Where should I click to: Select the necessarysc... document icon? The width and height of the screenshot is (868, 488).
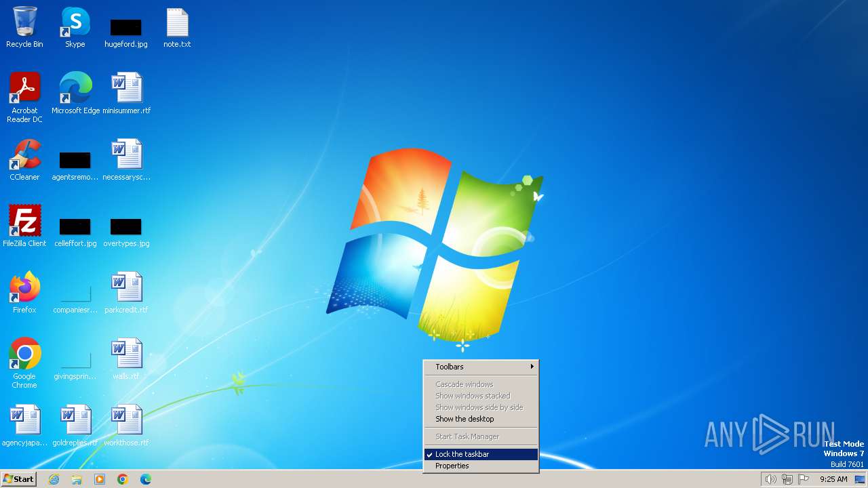pos(126,160)
